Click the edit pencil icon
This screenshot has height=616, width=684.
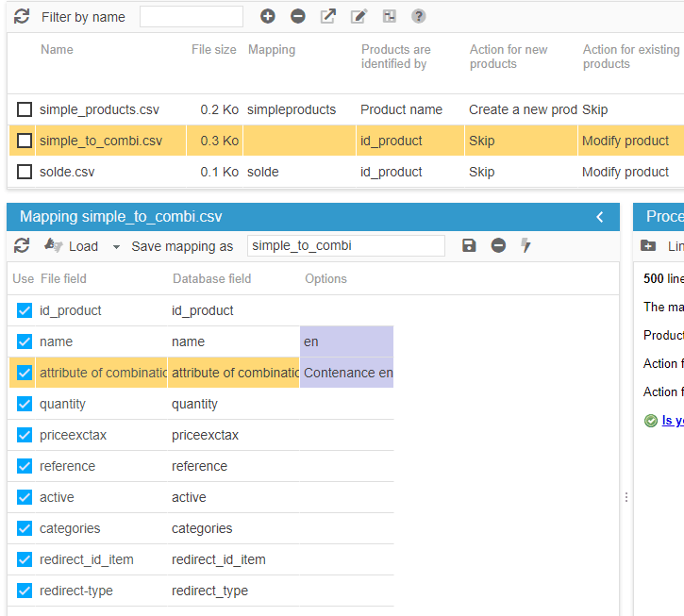[359, 16]
